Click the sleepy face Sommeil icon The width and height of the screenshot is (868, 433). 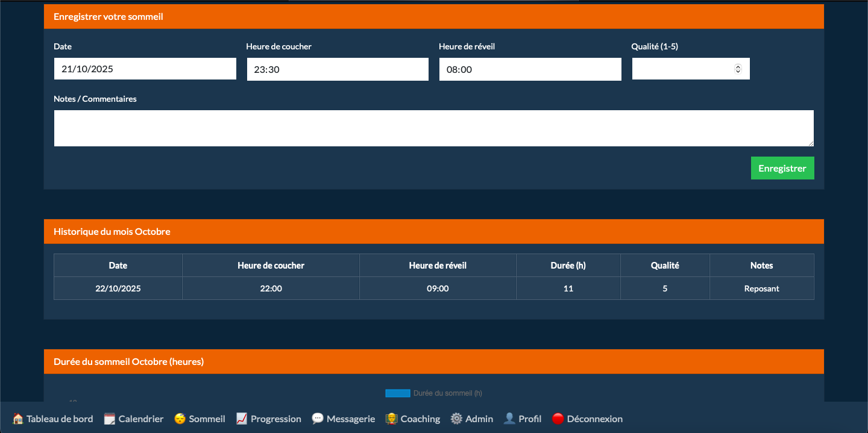[180, 419]
